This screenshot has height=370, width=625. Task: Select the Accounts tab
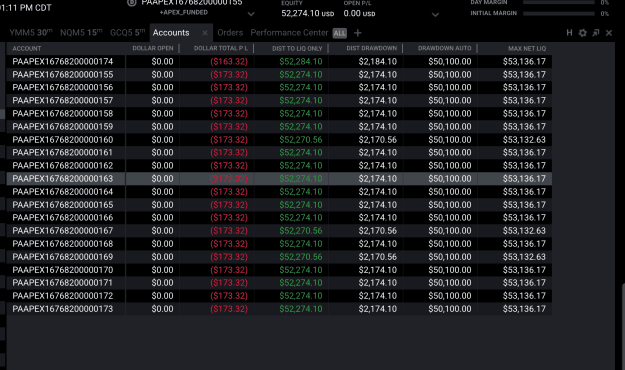click(171, 33)
